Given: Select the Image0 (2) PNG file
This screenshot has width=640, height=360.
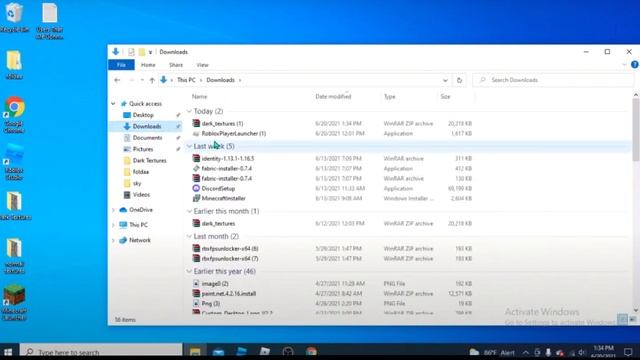Looking at the screenshot, I should coord(215,283).
